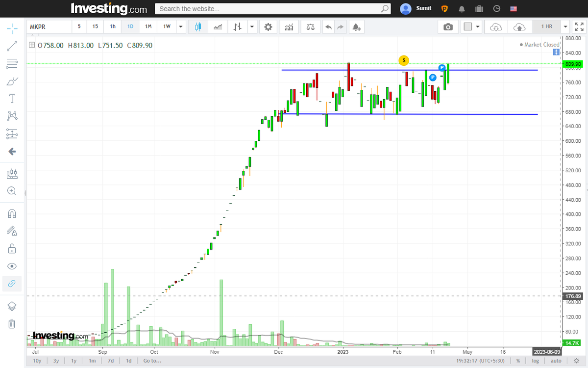
Task: Toggle percentage scale
Action: tap(518, 361)
